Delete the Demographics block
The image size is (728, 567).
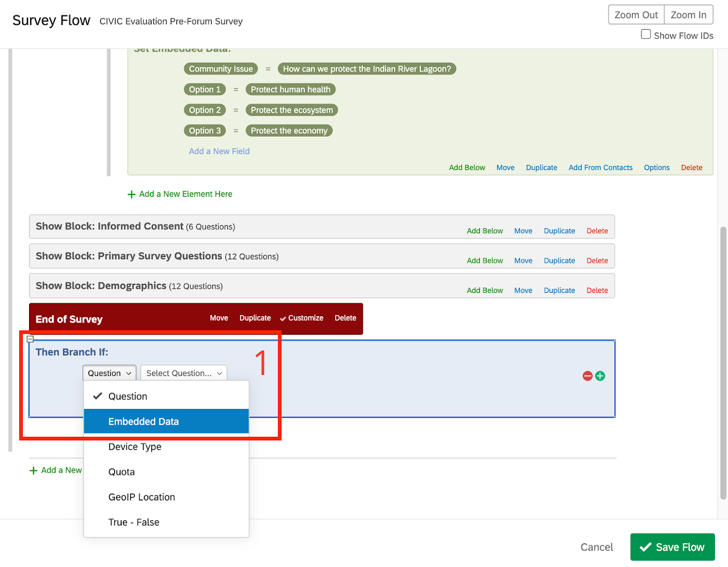597,290
